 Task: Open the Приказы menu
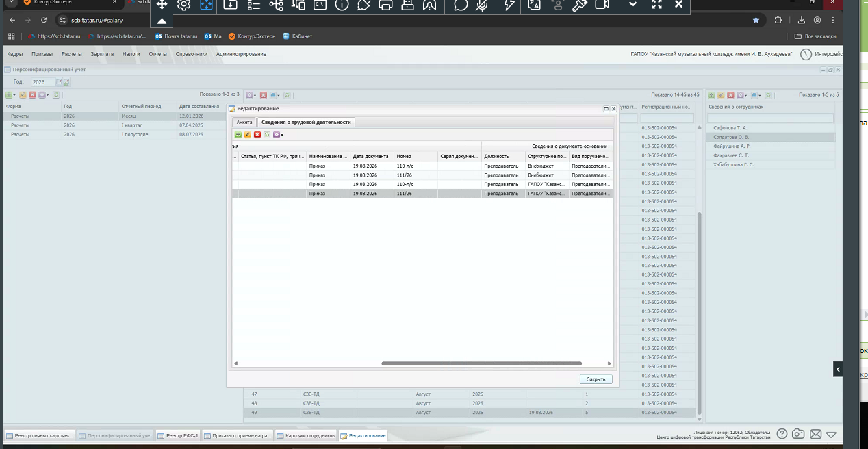pos(42,54)
